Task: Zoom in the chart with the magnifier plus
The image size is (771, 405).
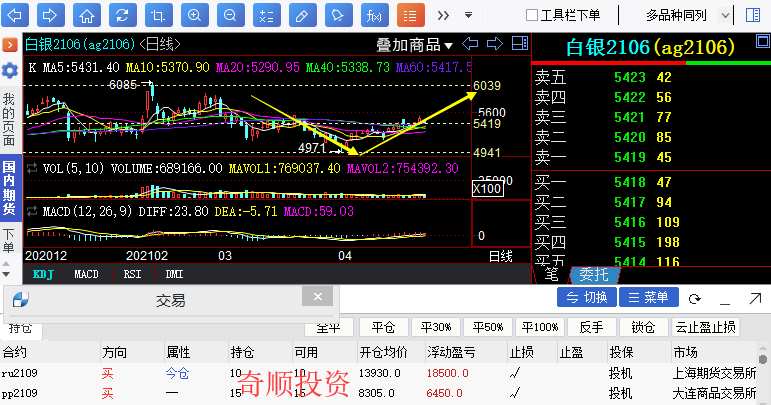Action: tap(194, 15)
